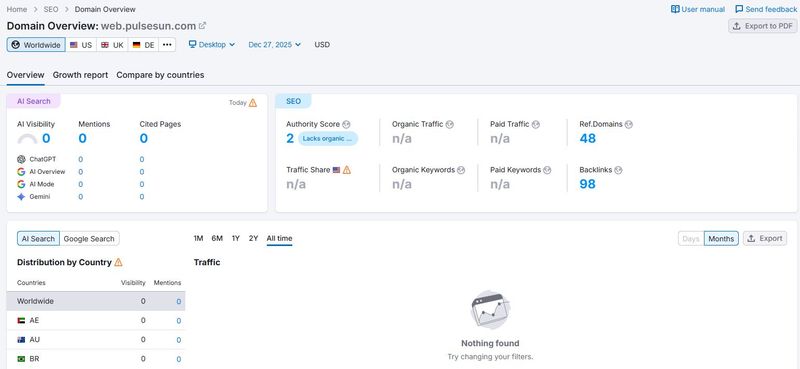Screen dimensions: 800x369
Task: Select the Worldwide database toggle
Action: [36, 45]
